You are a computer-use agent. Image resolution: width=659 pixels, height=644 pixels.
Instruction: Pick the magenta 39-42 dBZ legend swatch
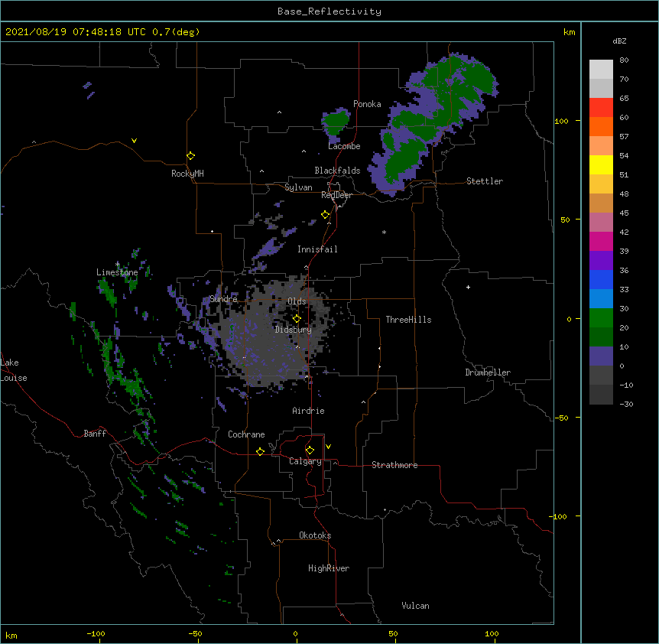tap(601, 241)
